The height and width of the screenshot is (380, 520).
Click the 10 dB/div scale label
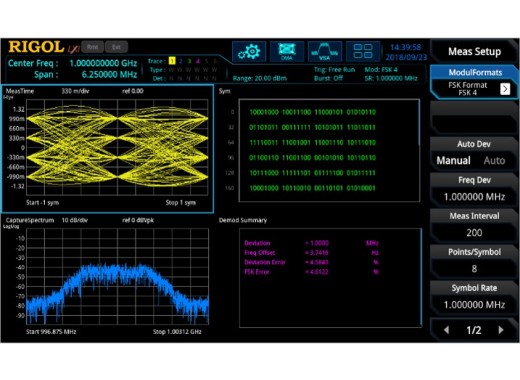[x=75, y=220]
